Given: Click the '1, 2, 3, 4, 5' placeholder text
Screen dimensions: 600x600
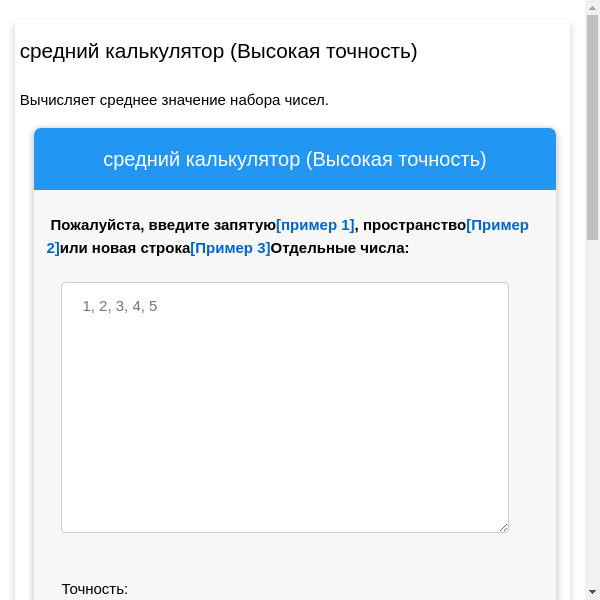Looking at the screenshot, I should coord(120,306).
